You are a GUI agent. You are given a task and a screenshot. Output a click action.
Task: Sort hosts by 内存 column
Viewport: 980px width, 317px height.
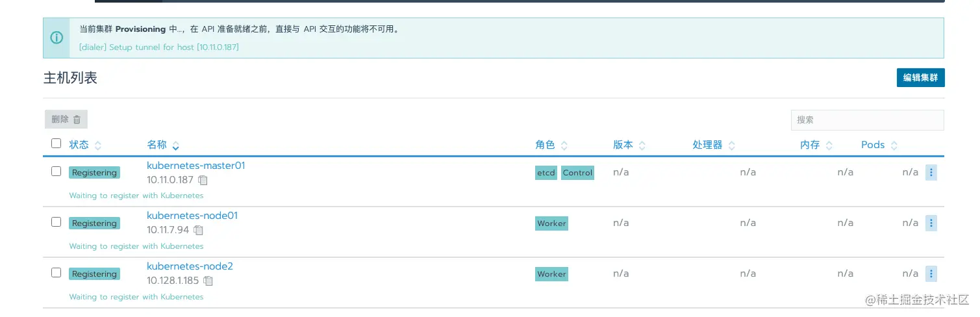coord(816,145)
